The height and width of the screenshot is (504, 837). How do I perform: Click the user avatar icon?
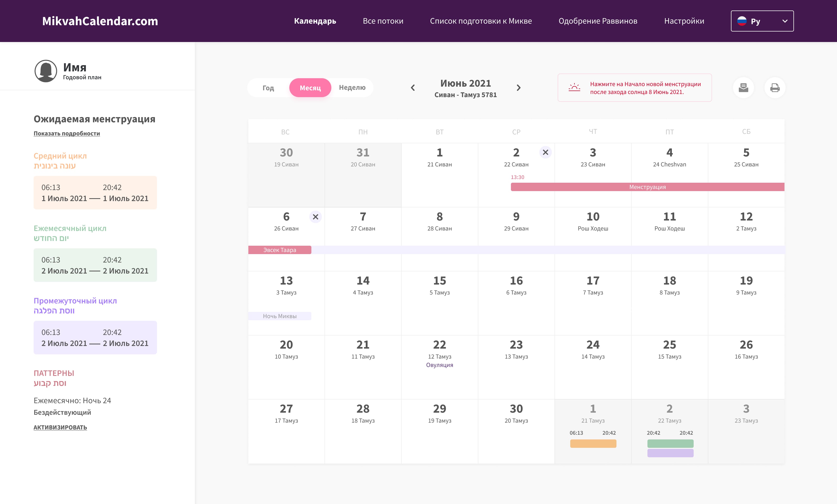pyautogui.click(x=45, y=71)
